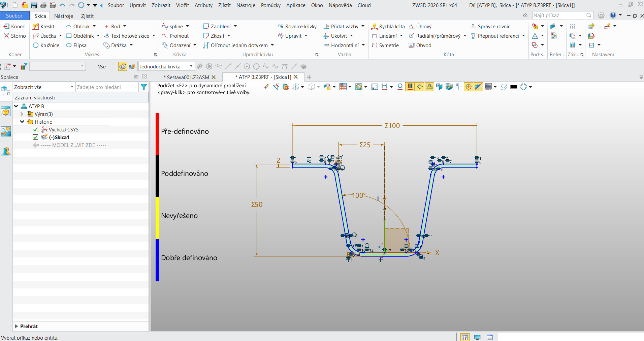Open the Cloud menu
The height and width of the screenshot is (341, 644).
[x=364, y=5]
